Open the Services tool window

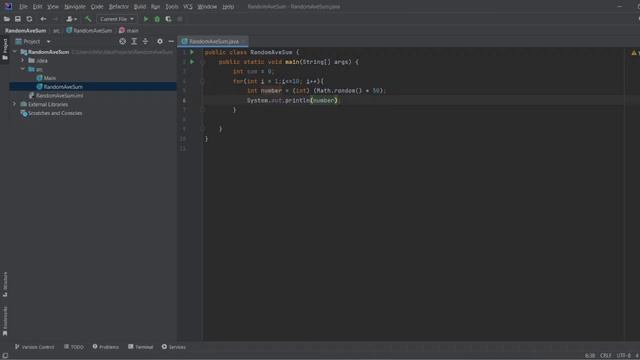(173, 347)
